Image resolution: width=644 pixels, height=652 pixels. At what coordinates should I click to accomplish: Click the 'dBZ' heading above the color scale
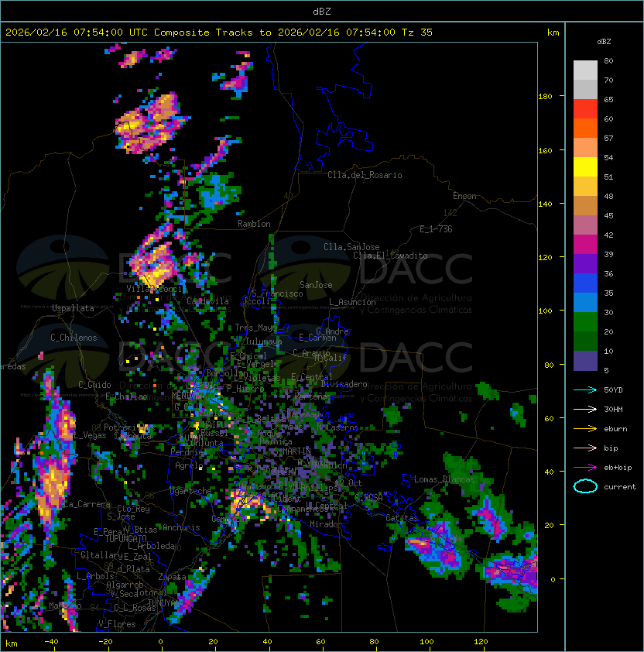[604, 42]
